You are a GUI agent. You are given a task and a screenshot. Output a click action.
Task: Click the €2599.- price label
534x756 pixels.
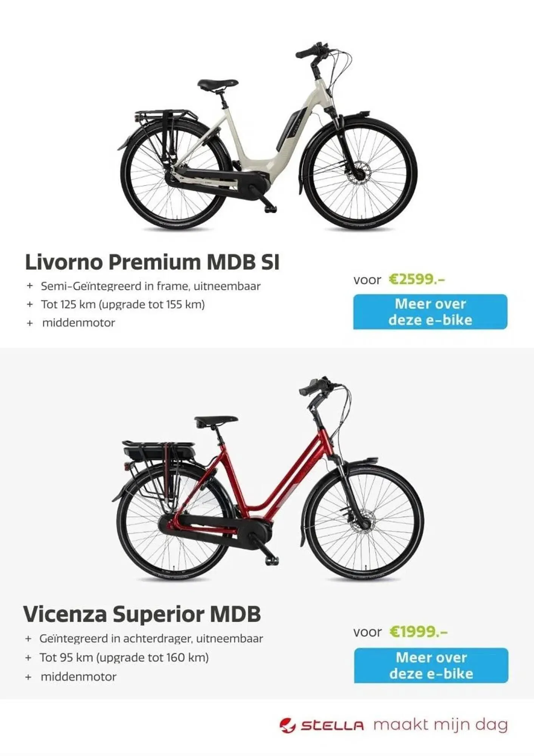[x=417, y=280]
